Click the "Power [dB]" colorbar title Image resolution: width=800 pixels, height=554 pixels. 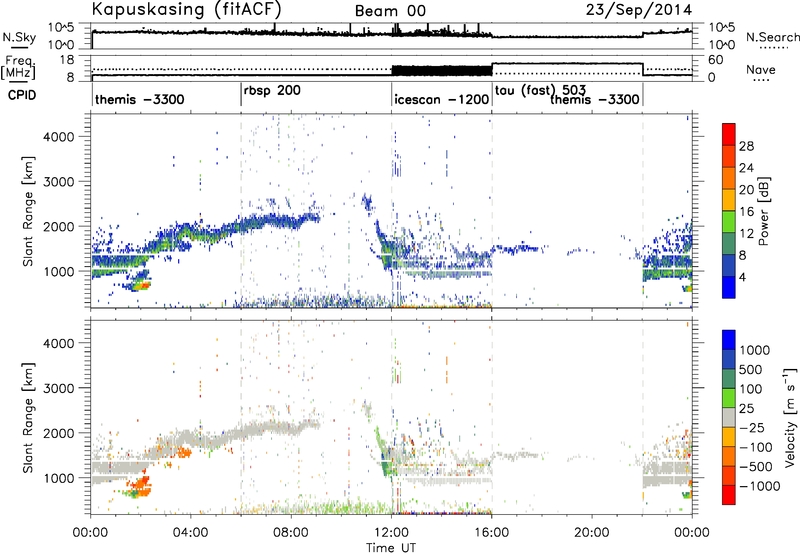click(763, 211)
